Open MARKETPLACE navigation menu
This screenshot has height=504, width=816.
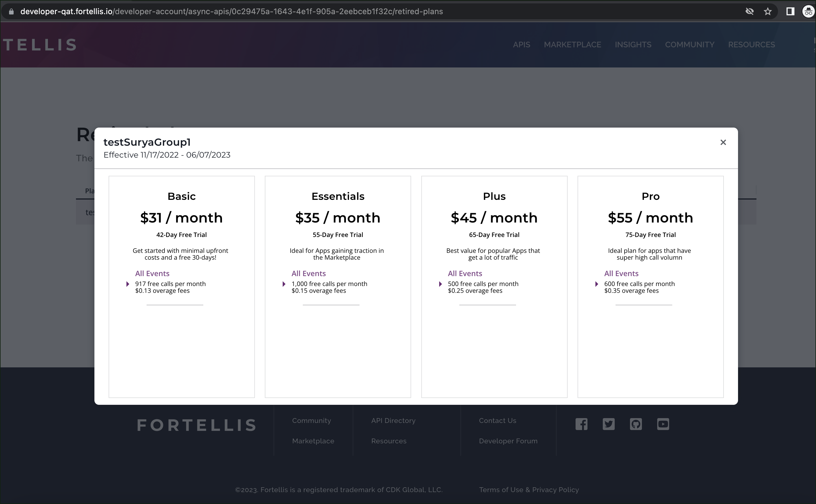point(572,45)
